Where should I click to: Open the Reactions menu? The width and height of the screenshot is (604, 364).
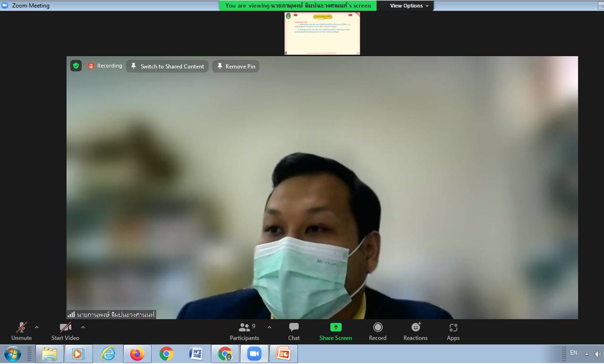(x=415, y=331)
